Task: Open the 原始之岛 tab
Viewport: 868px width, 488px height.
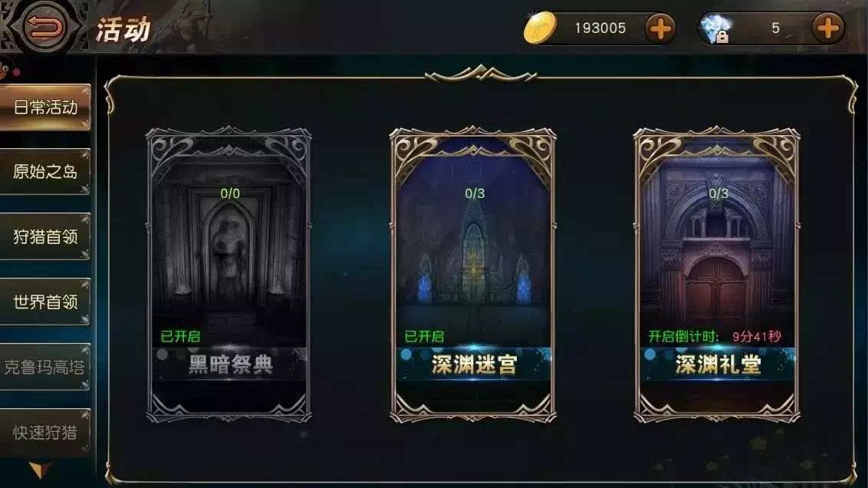Action: 44,172
